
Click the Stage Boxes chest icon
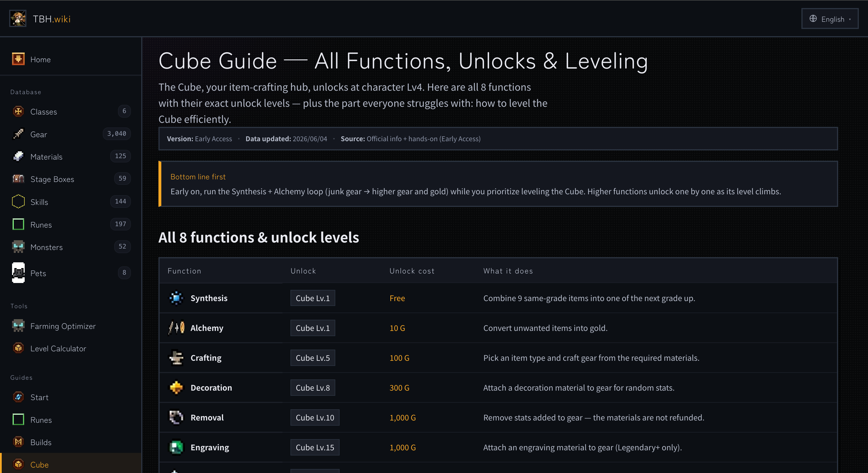pyautogui.click(x=18, y=179)
